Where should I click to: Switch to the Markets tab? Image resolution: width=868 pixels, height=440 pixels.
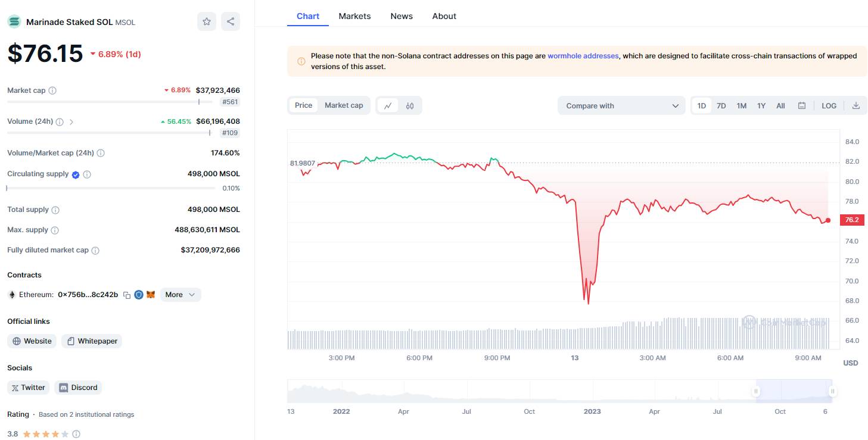[x=355, y=16]
